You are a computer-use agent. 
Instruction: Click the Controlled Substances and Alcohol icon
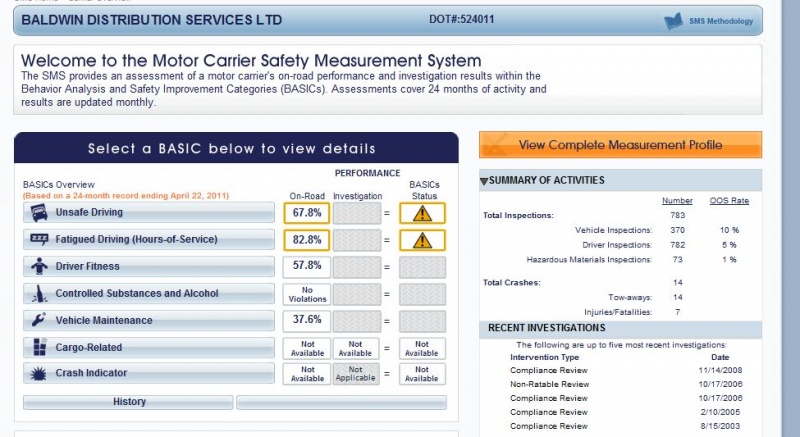point(36,294)
